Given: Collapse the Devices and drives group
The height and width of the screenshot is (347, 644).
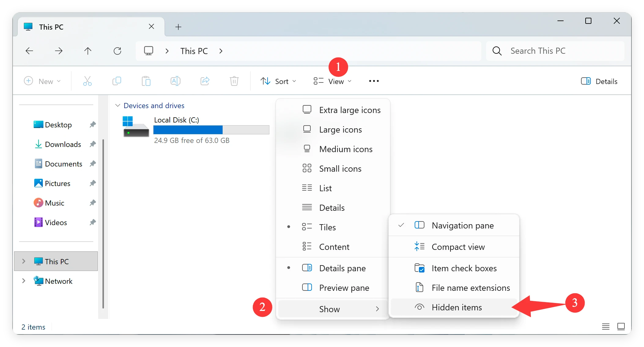Looking at the screenshot, I should [x=117, y=105].
